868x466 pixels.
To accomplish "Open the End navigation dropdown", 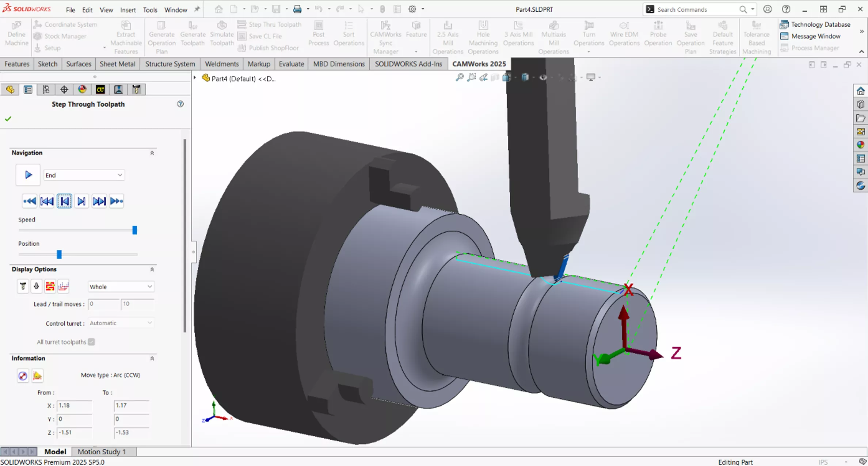I will pos(84,175).
